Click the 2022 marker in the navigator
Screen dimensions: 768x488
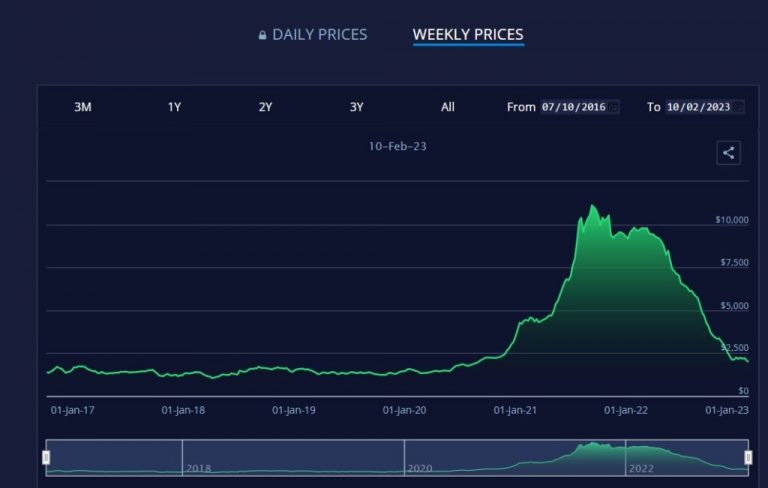pyautogui.click(x=641, y=468)
